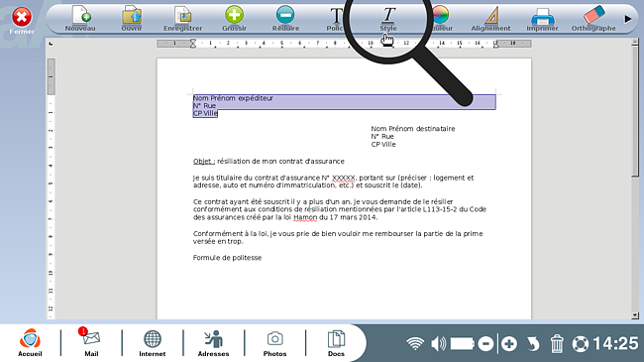Screen dimensions: 644x362
Task: Open the Alignement tool
Action: pyautogui.click(x=490, y=19)
